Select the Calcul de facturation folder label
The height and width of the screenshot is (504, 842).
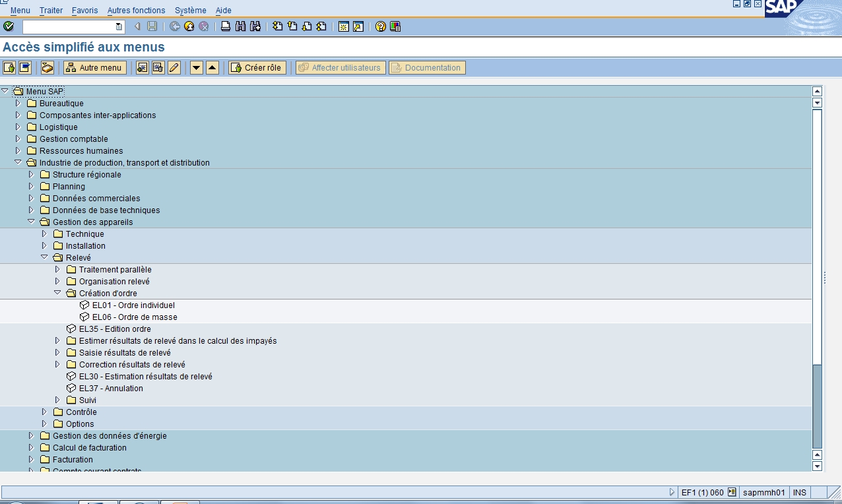pos(90,447)
